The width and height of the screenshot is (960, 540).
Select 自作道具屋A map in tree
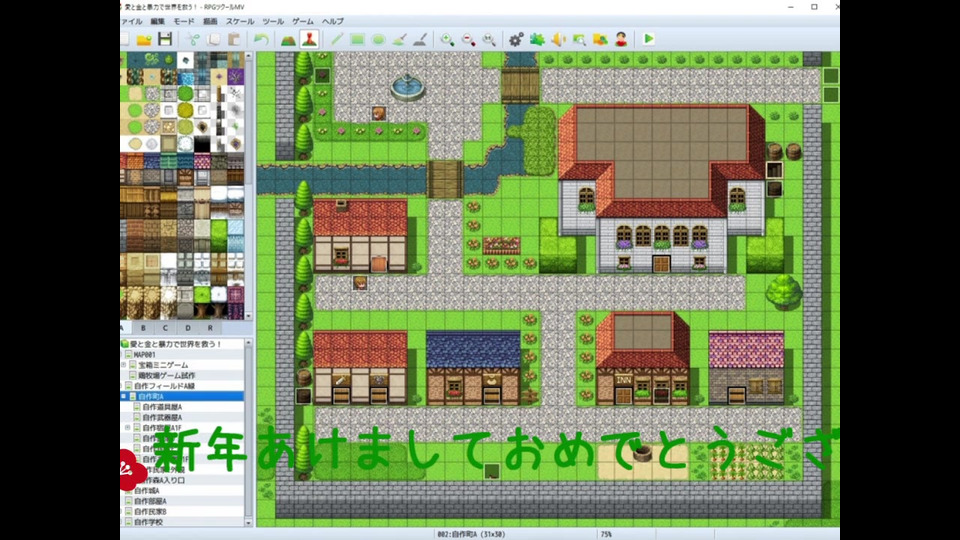coord(162,407)
